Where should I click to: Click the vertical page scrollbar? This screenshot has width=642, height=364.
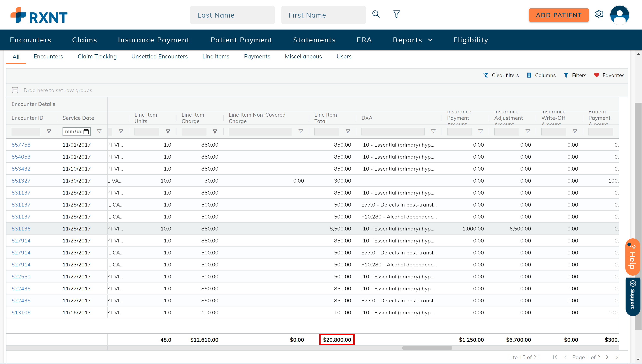coord(638,216)
